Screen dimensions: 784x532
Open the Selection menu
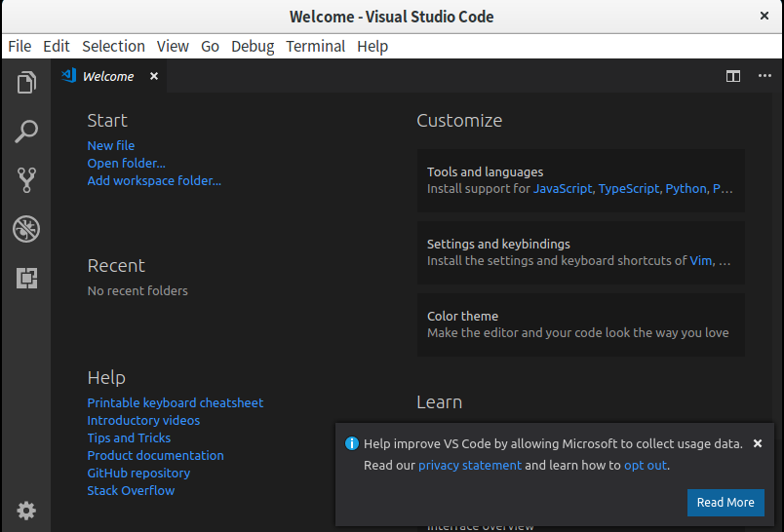113,46
